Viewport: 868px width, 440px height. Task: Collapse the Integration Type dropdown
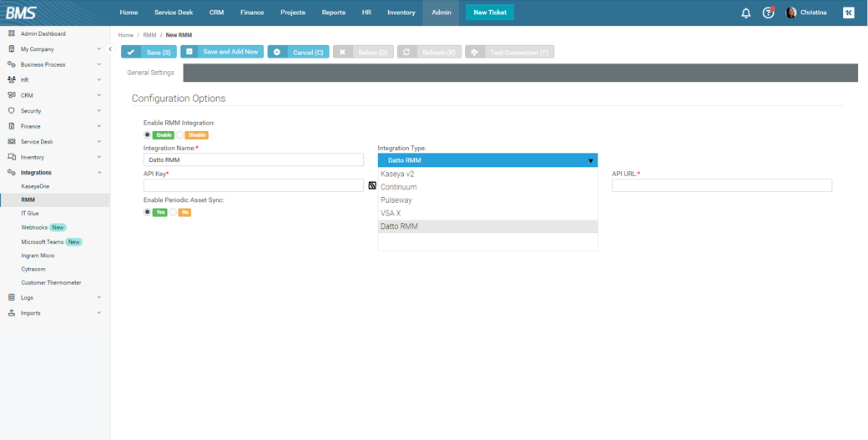[590, 160]
